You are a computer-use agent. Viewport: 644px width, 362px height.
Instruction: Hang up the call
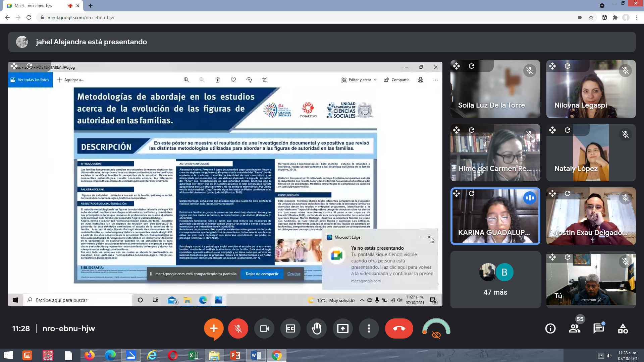399,328
